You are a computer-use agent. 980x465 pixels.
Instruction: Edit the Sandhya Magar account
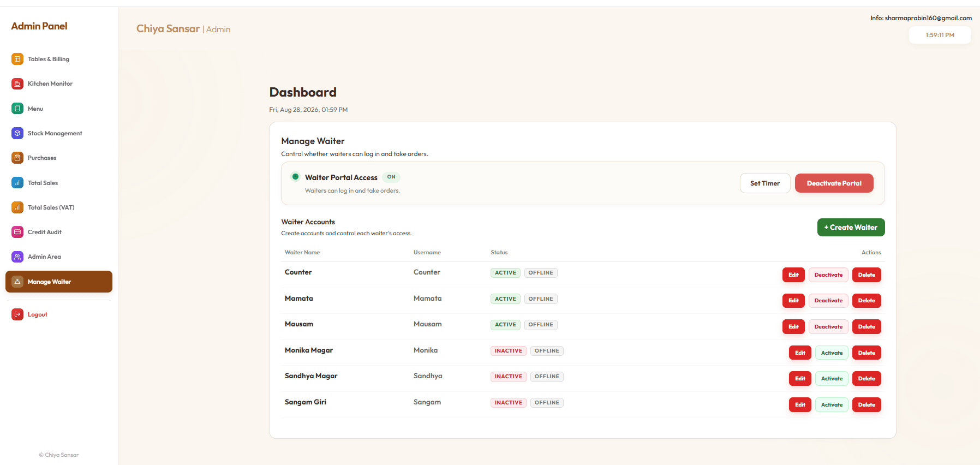coord(800,379)
